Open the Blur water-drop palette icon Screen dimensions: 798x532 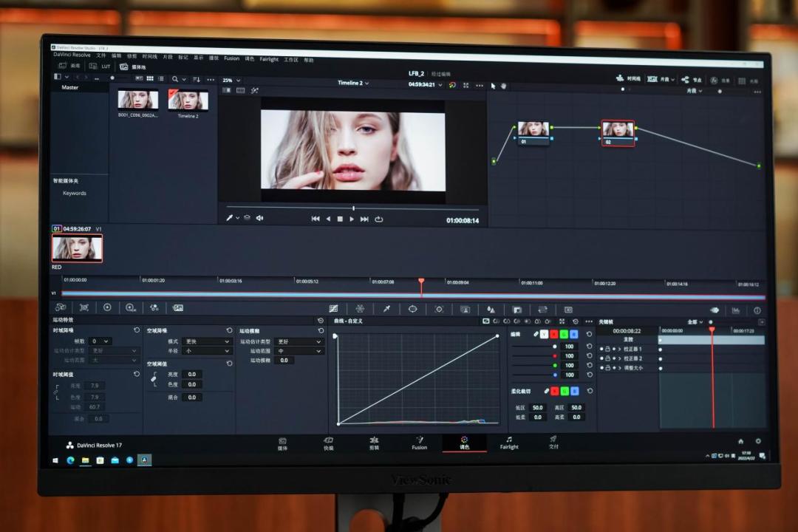click(491, 310)
